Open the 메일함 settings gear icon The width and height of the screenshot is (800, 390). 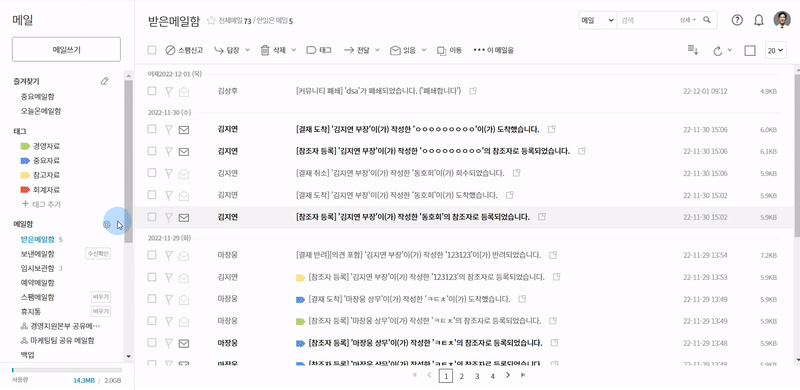click(x=107, y=224)
